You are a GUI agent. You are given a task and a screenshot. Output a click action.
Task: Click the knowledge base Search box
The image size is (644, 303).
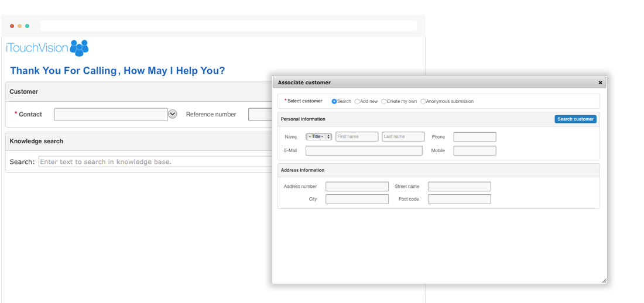(x=155, y=162)
